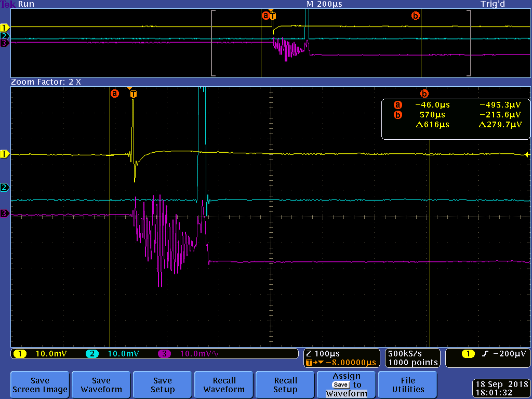This screenshot has width=532, height=399.
Task: Click trigger level −200µV readout
Action: [x=509, y=354]
